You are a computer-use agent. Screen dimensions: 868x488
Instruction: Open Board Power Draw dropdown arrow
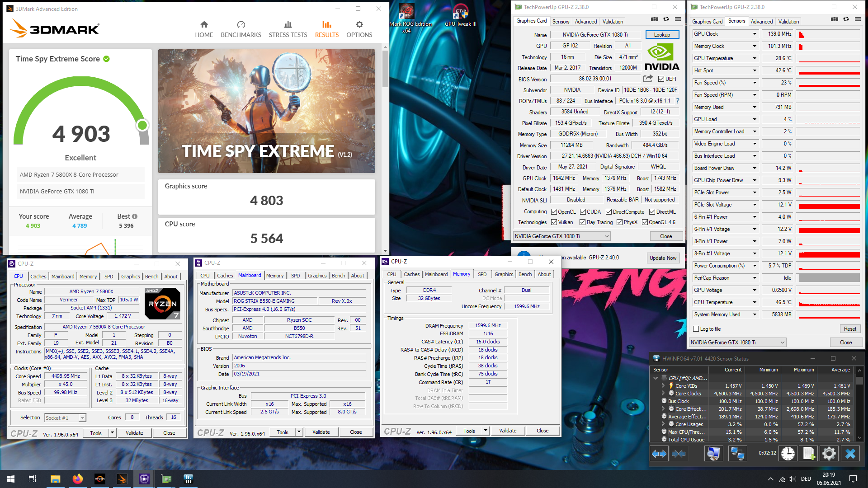[754, 168]
